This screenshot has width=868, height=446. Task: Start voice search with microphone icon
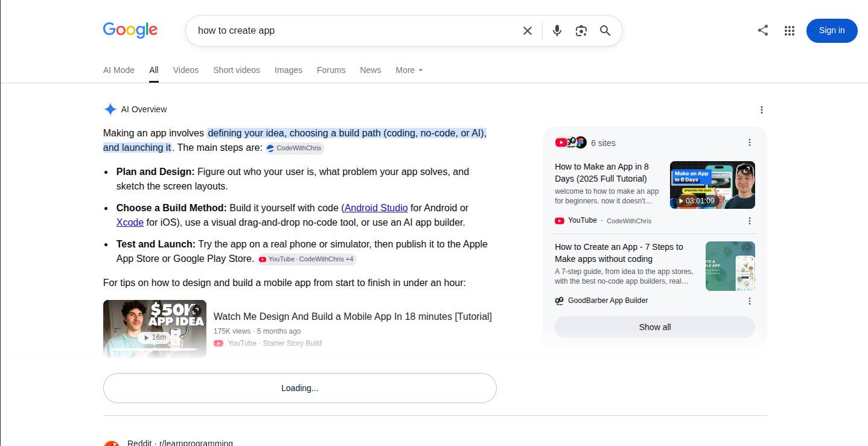(557, 31)
